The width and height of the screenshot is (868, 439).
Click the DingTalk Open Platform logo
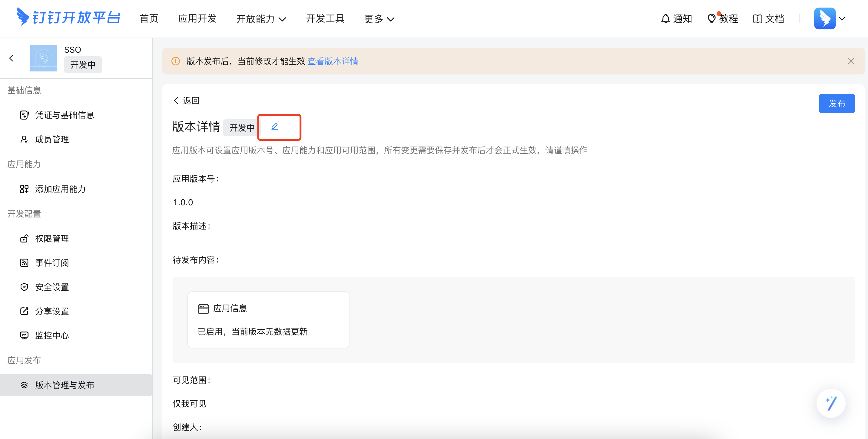(x=68, y=17)
